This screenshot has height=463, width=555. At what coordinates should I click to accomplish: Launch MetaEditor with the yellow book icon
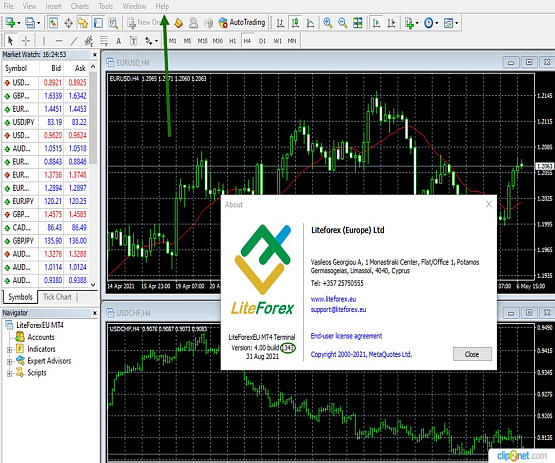pyautogui.click(x=178, y=23)
